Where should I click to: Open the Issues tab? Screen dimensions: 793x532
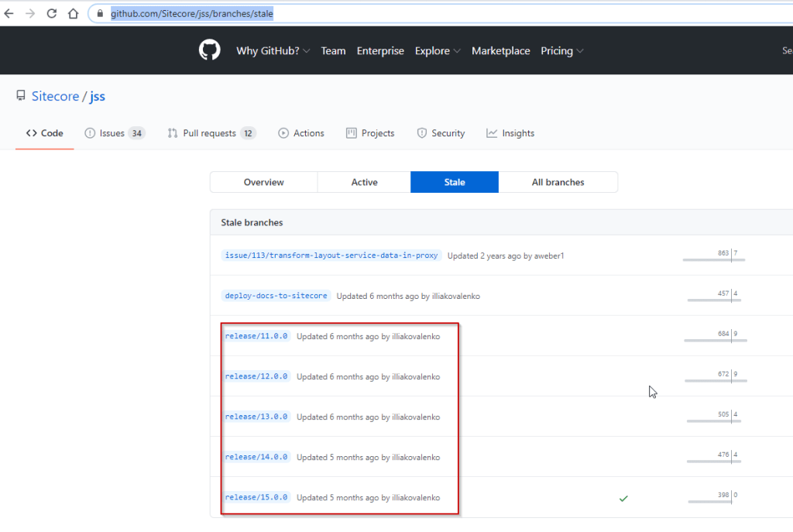pyautogui.click(x=115, y=133)
